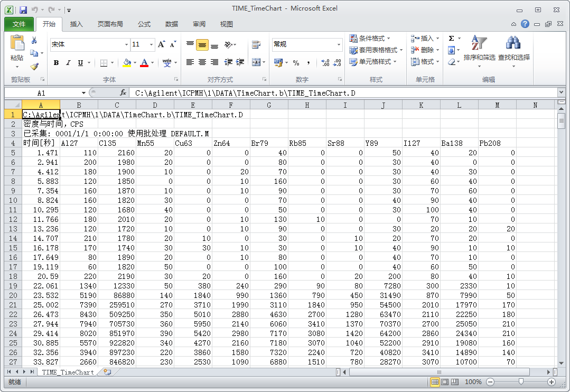Toggle bottom align
This screenshot has width=570, height=392.
coord(214,45)
